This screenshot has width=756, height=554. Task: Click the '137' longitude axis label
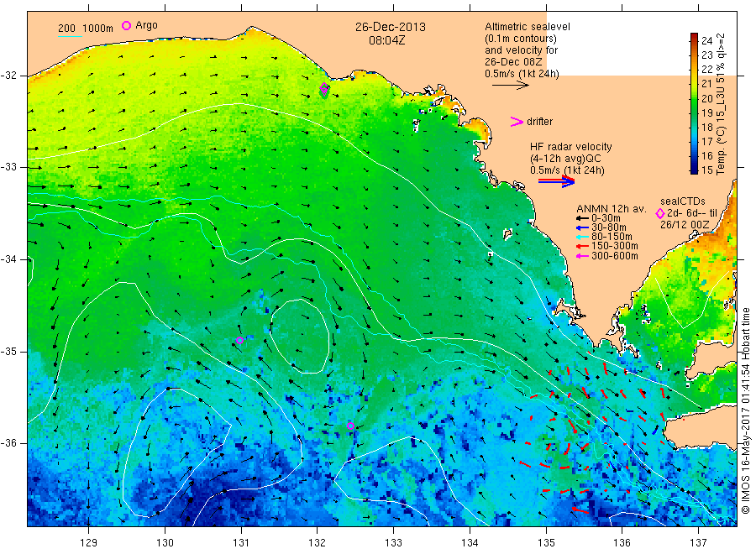coord(698,542)
